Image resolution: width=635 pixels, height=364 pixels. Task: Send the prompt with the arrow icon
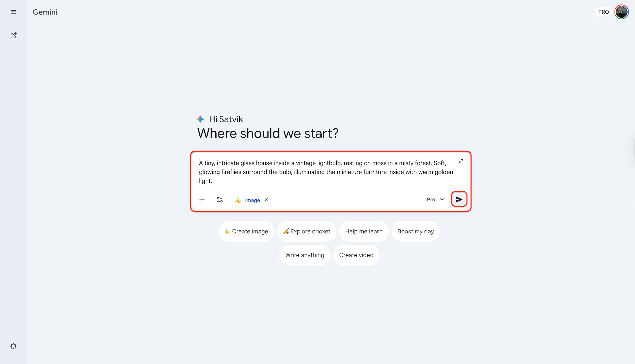tap(459, 200)
